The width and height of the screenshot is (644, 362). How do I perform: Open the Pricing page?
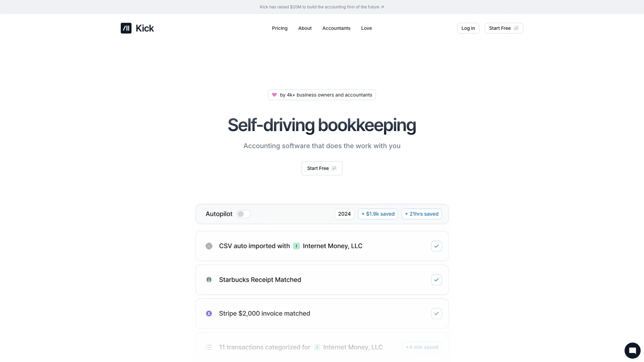(279, 28)
